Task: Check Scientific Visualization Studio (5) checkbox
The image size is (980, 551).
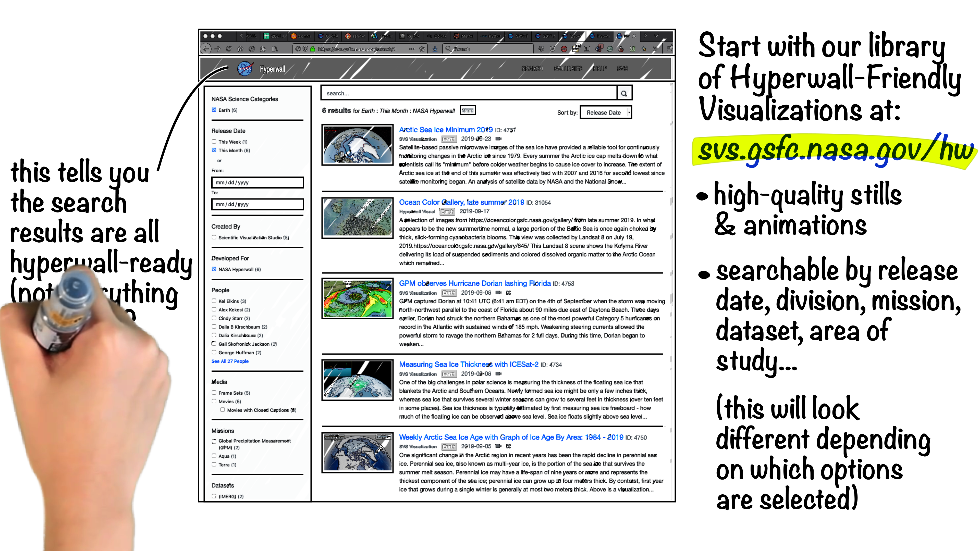Action: (214, 237)
